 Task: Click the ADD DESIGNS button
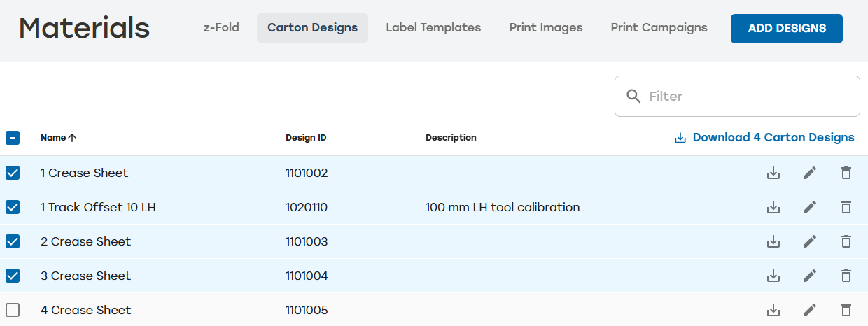pyautogui.click(x=787, y=29)
